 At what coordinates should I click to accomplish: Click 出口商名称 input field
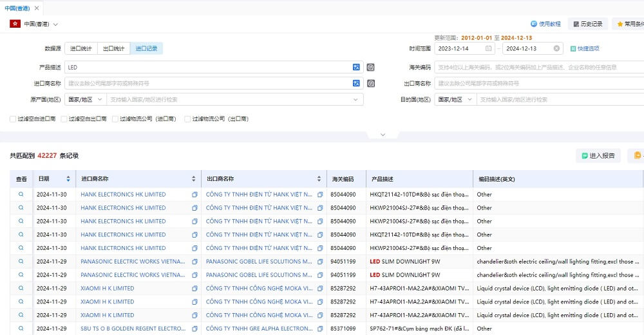(x=539, y=83)
